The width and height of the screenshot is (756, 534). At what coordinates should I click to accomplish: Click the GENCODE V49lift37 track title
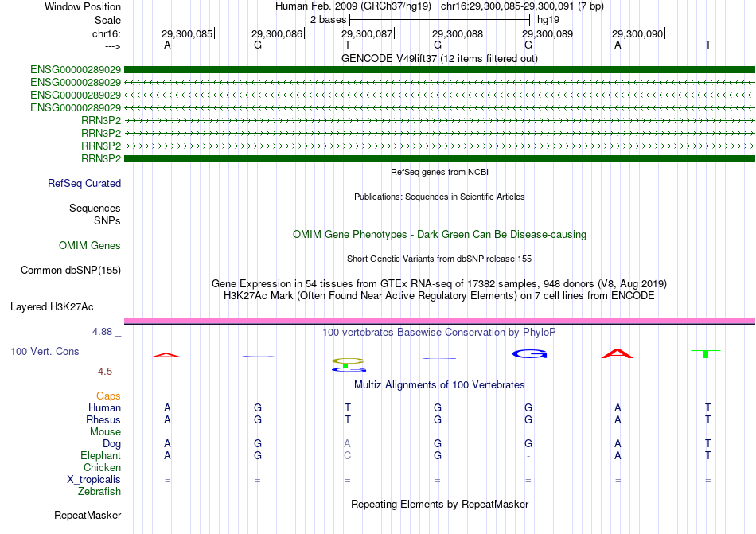pyautogui.click(x=439, y=58)
